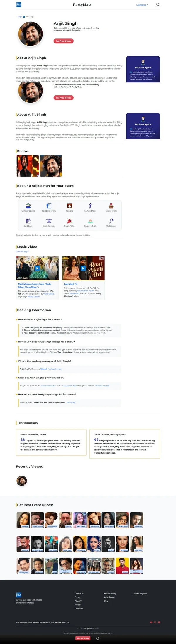Screen dimensions: 176x644
Task: Click the Concerts stage icon
Action: (x=70, y=206)
